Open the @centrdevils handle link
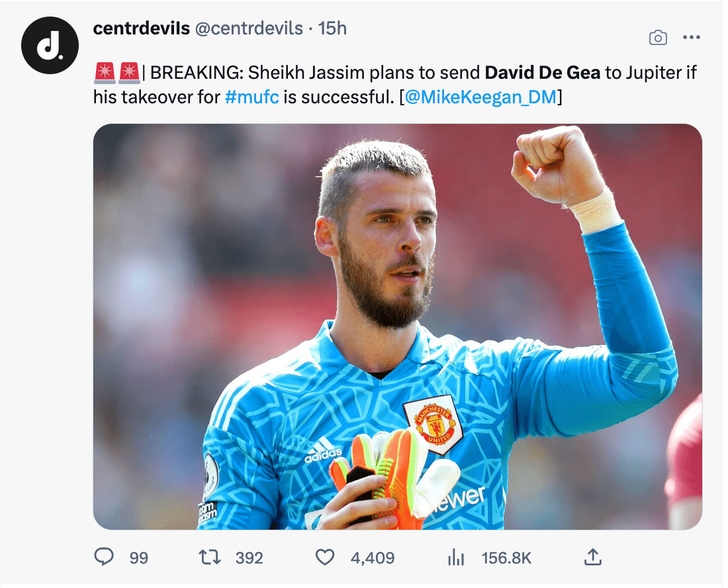The image size is (728, 588). (x=248, y=28)
